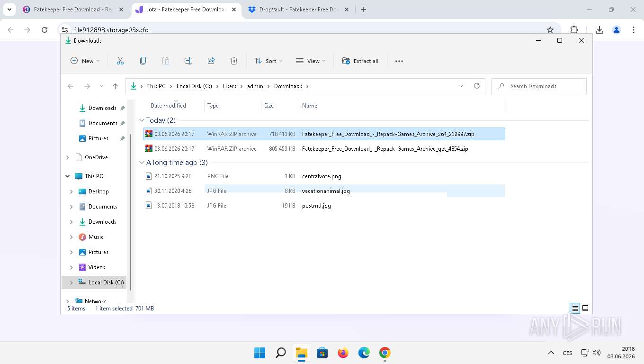Select centralvote.png file
Image resolution: width=644 pixels, height=364 pixels.
[324, 176]
